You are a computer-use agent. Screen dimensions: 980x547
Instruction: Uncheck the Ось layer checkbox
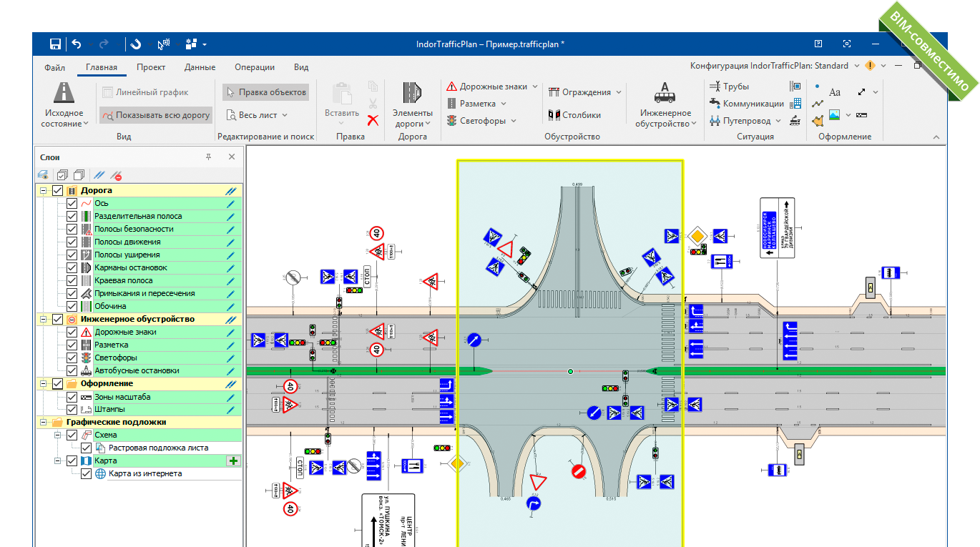coord(72,204)
